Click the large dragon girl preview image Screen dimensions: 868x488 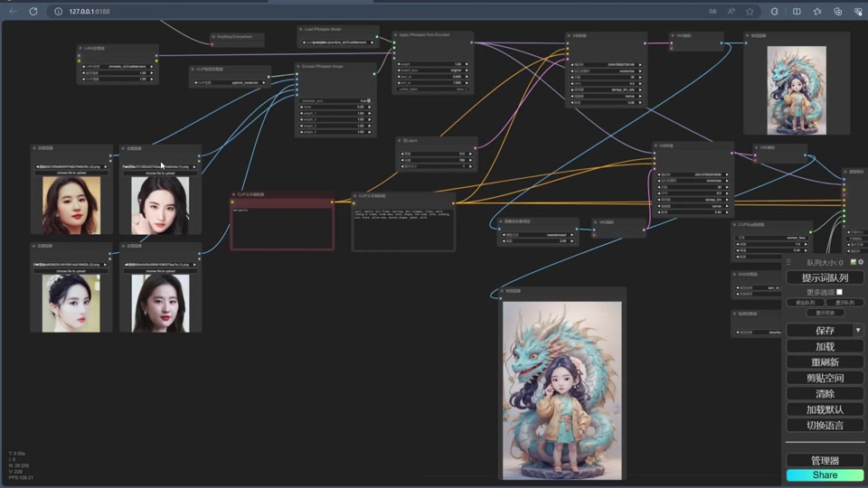coord(561,389)
